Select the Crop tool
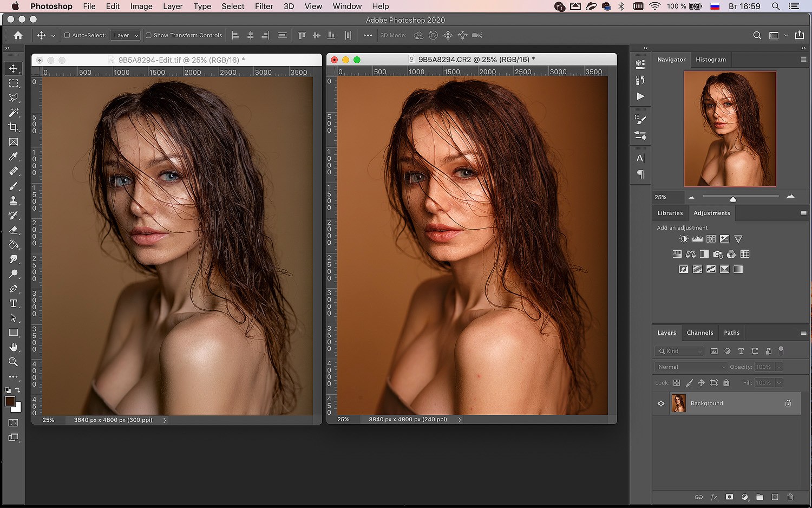The width and height of the screenshot is (812, 508). (14, 127)
